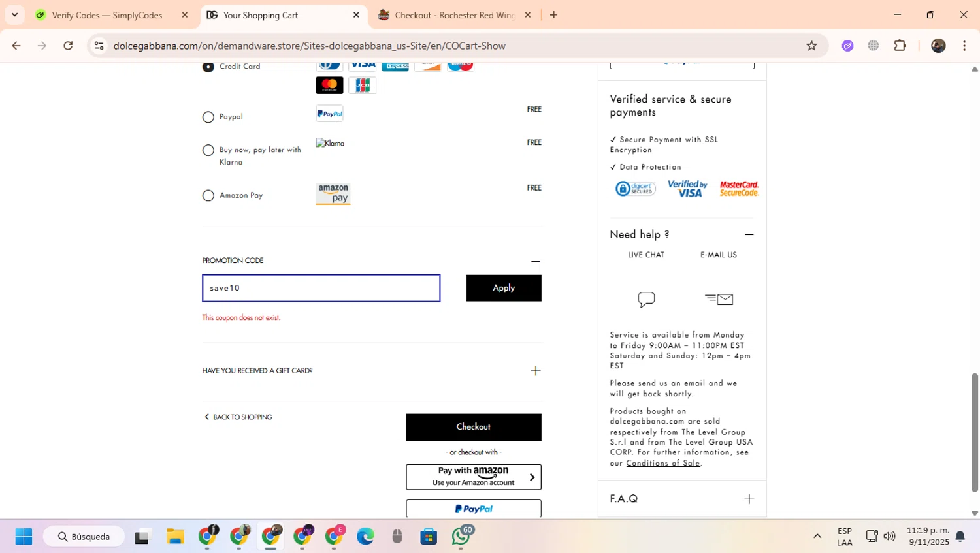This screenshot has width=980, height=553.
Task: Apply the promotion code
Action: [504, 288]
